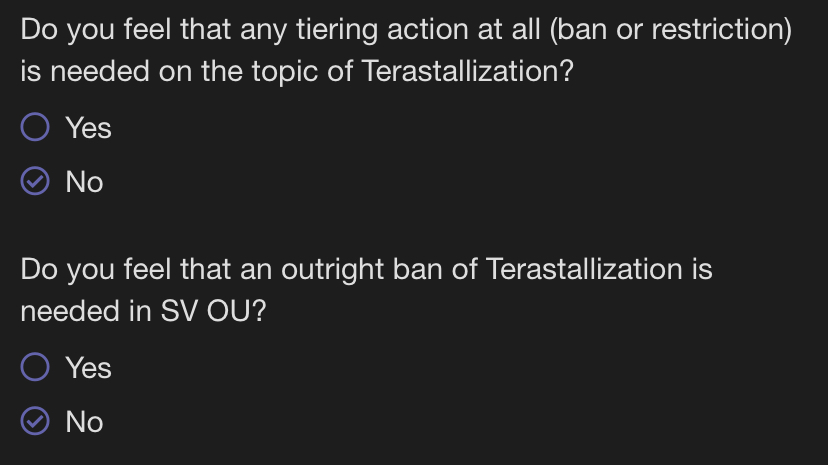This screenshot has width=828, height=465.
Task: Click the "(ban or restriction)" phrase
Action: [671, 29]
